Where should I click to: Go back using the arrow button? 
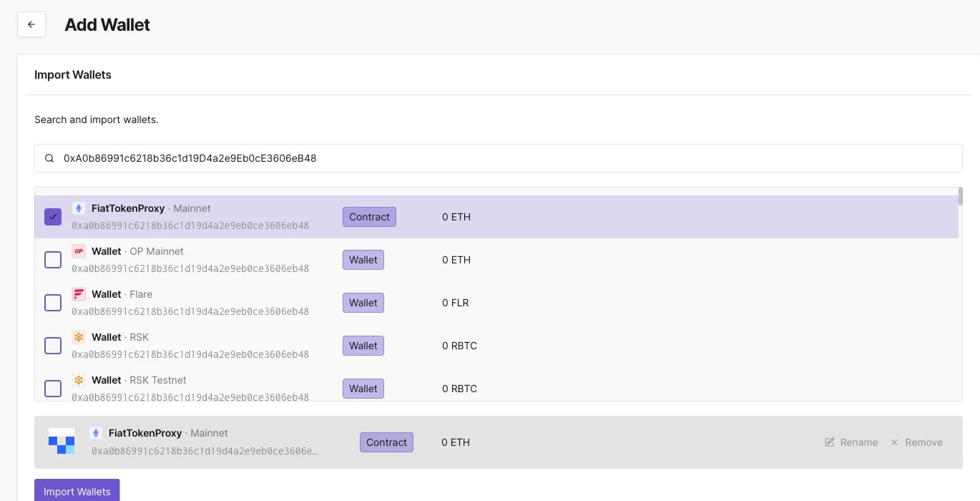[31, 24]
